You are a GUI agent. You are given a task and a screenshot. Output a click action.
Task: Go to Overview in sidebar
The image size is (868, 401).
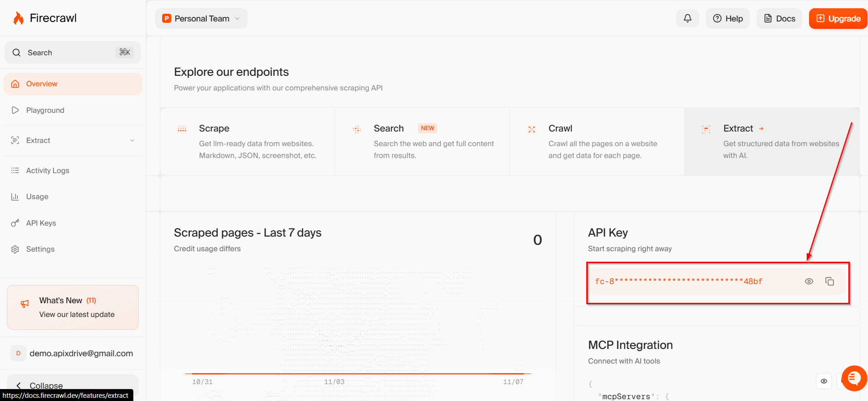[x=73, y=84]
